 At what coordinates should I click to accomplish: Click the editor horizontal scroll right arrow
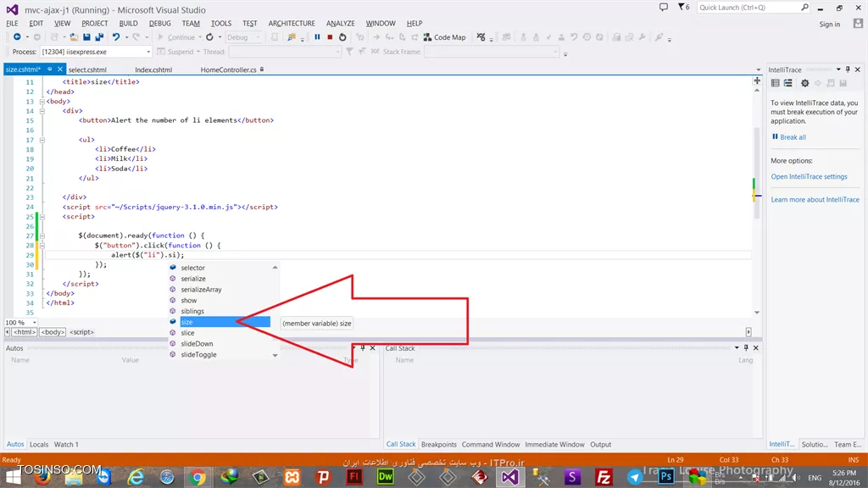(748, 332)
